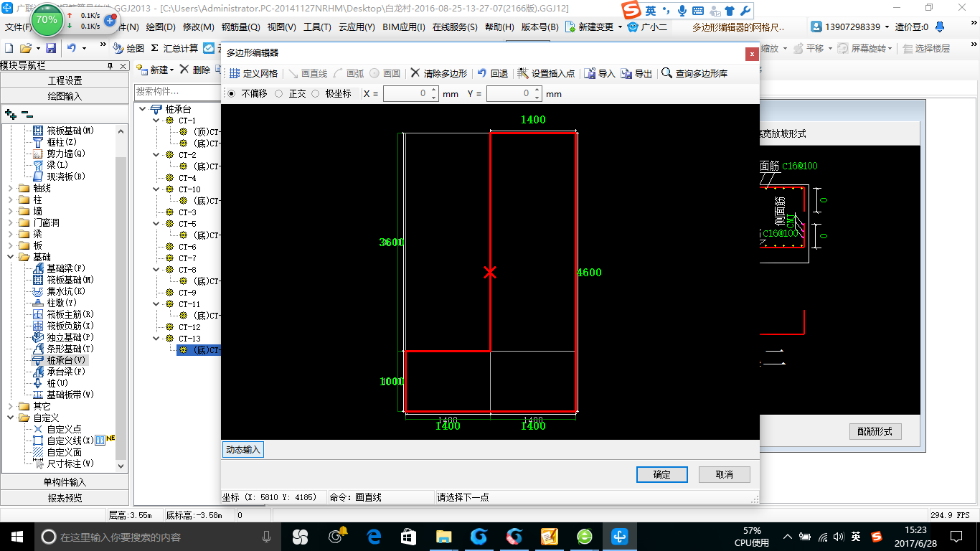980x551 pixels.
Task: Expand the 轴线 folder
Action: pos(10,188)
